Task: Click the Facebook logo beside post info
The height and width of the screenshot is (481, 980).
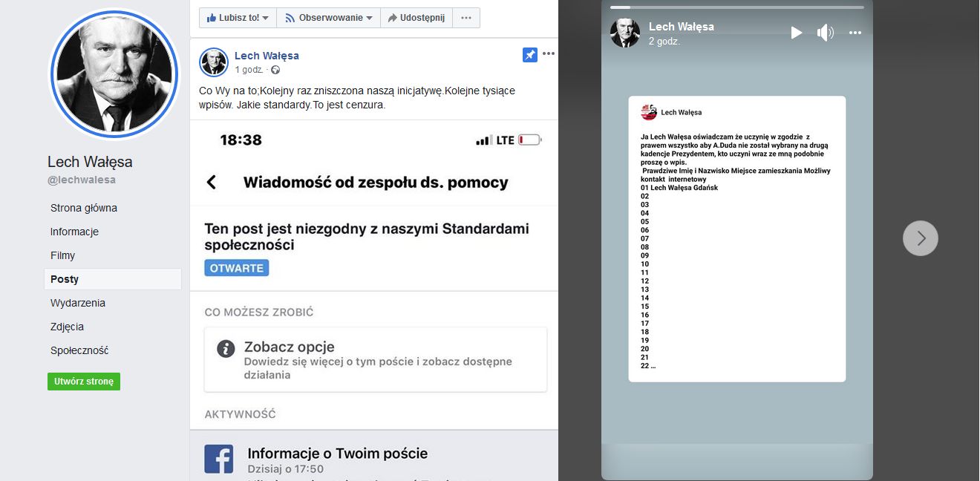Action: [219, 459]
